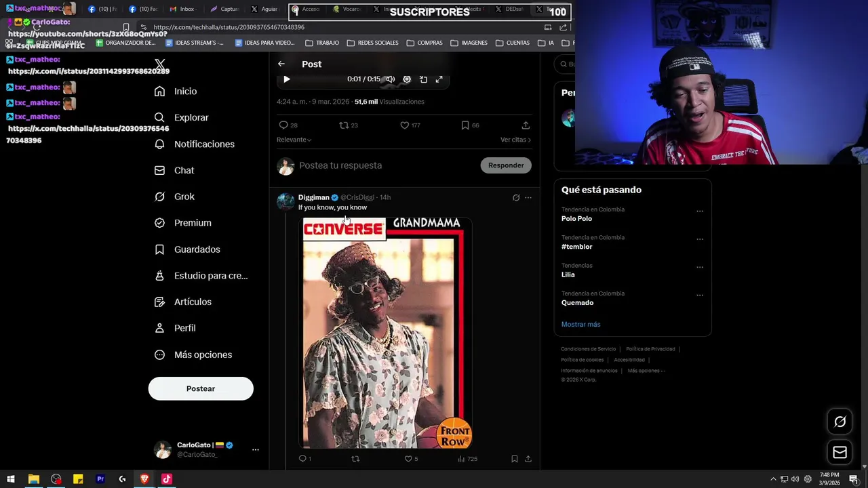
Task: Share Diggiman's reply
Action: click(x=528, y=459)
